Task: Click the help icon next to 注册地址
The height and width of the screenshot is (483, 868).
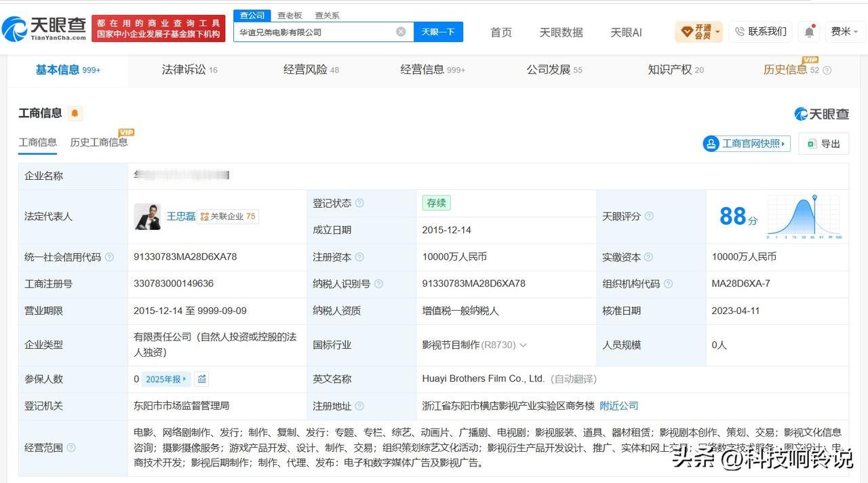Action: pos(359,406)
